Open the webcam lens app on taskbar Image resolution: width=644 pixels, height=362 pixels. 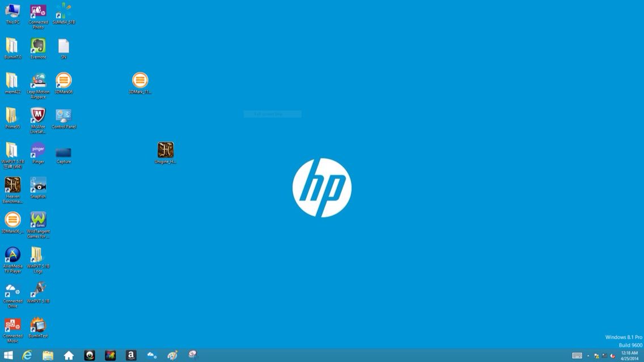point(90,355)
